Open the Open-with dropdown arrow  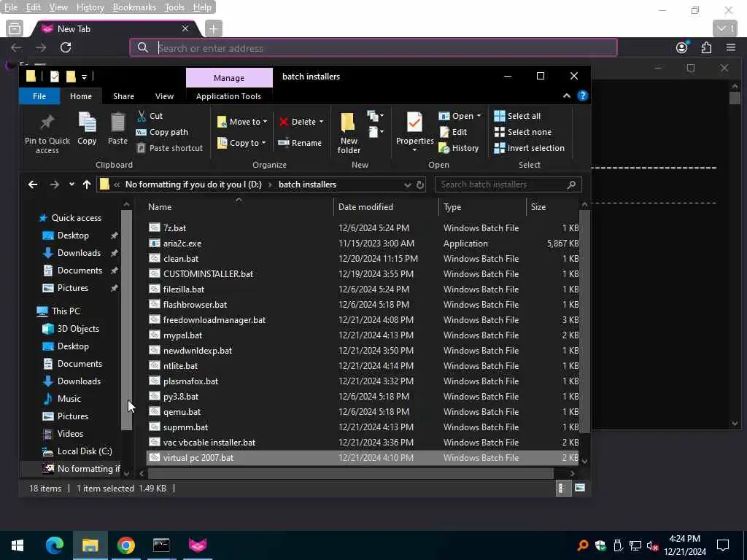pos(479,116)
